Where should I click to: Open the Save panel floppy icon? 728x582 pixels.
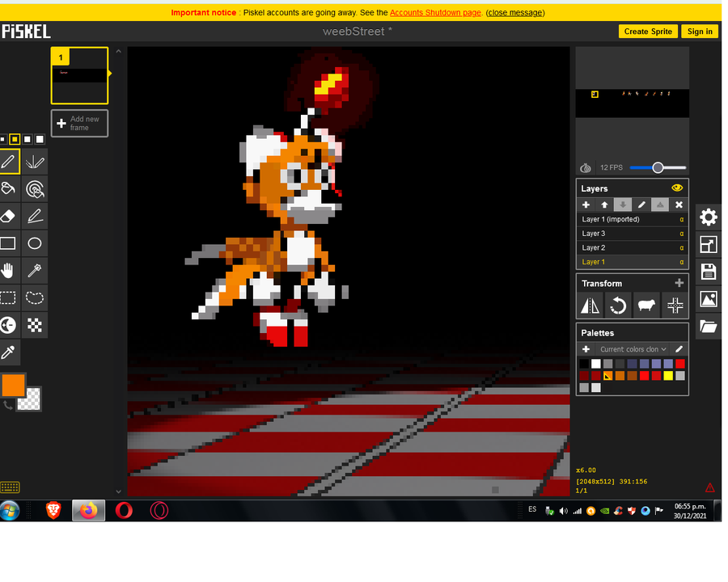708,272
